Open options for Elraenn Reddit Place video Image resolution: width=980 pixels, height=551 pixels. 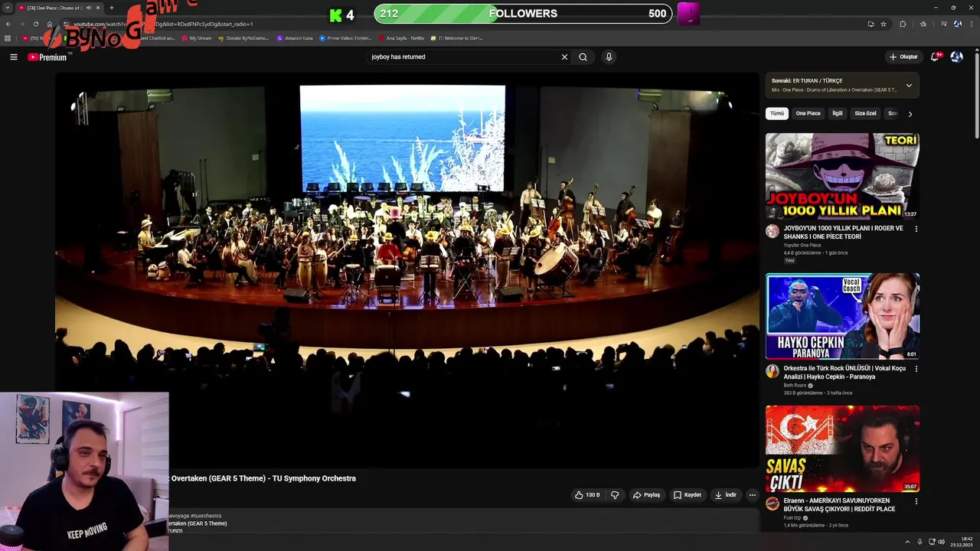point(916,501)
